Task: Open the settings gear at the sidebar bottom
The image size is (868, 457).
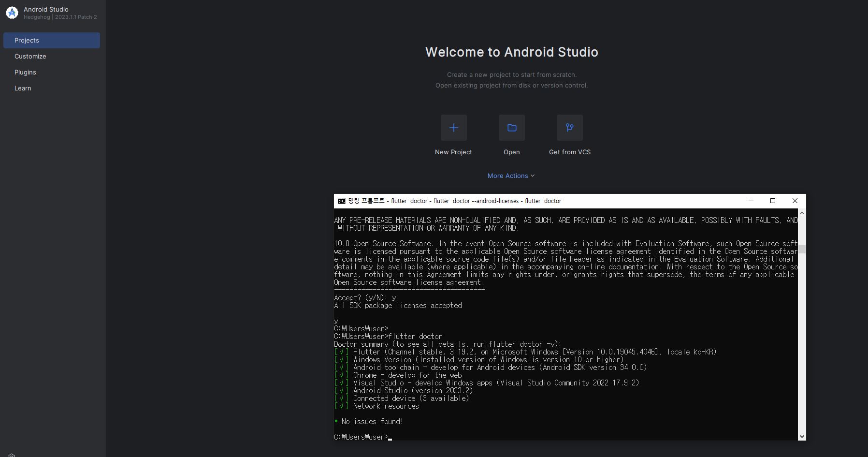Action: [12, 455]
